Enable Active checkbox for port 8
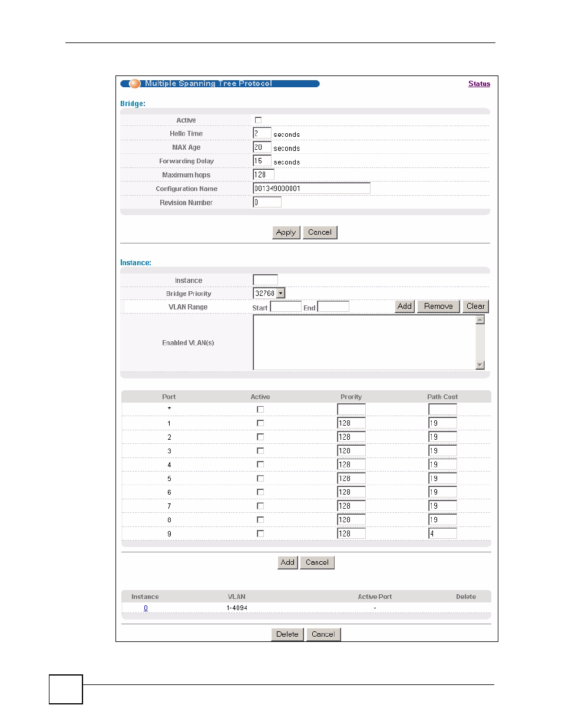 click(260, 520)
